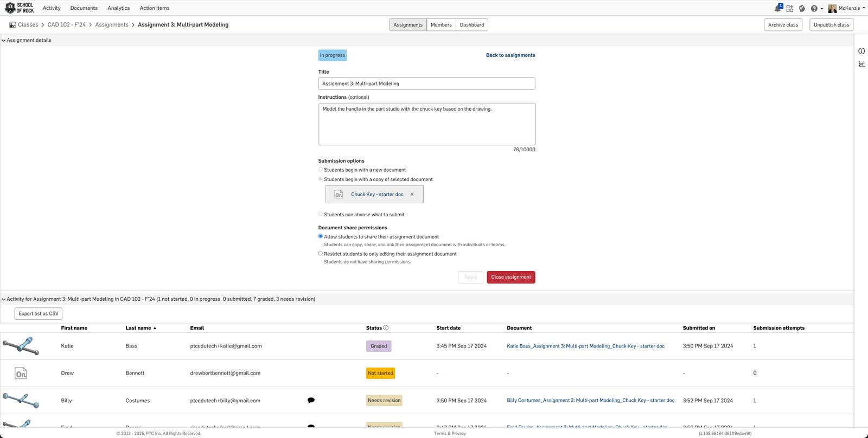Viewport: 868px width, 438px height.
Task: Click the comment bubble in Billy Costumes row
Action: point(311,401)
